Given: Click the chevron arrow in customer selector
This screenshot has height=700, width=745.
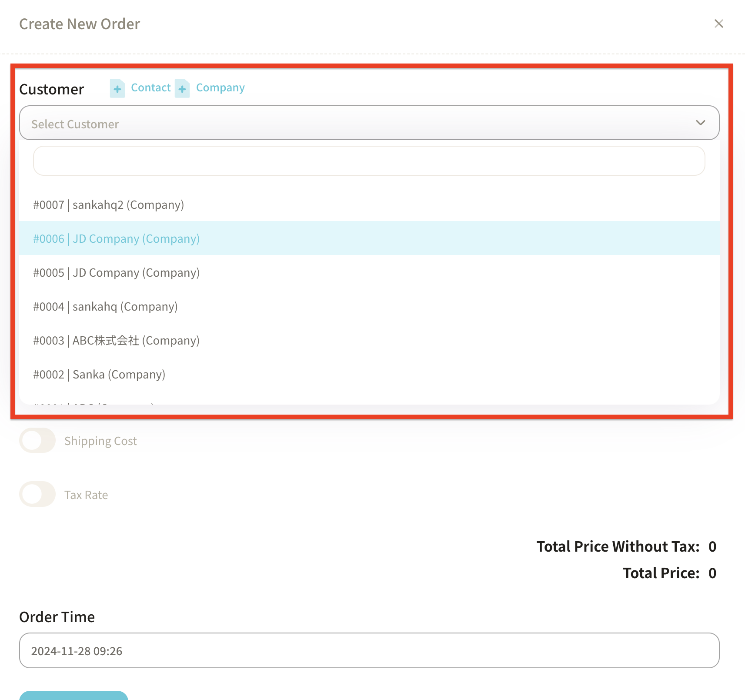Looking at the screenshot, I should [x=700, y=123].
